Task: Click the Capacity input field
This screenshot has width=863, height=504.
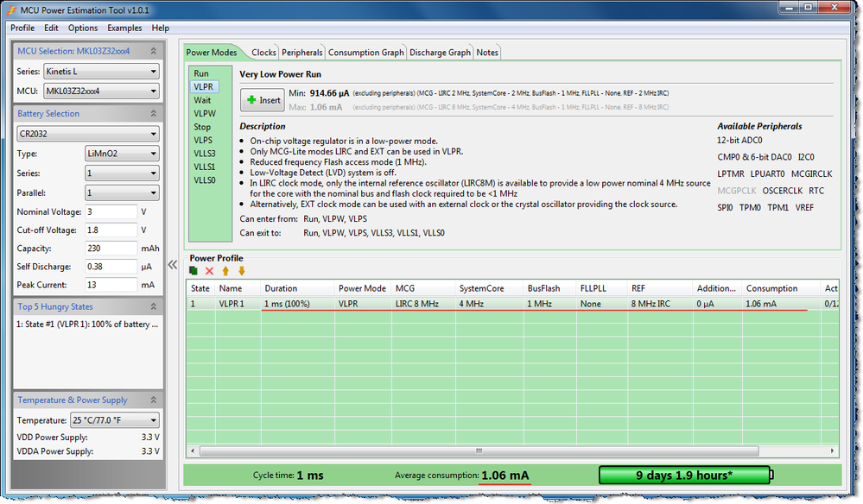Action: [111, 249]
